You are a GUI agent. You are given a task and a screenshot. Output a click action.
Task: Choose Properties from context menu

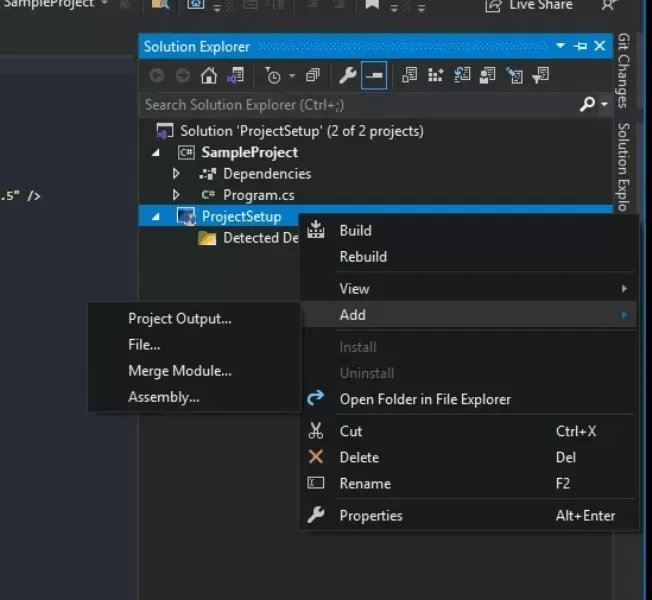tap(371, 516)
